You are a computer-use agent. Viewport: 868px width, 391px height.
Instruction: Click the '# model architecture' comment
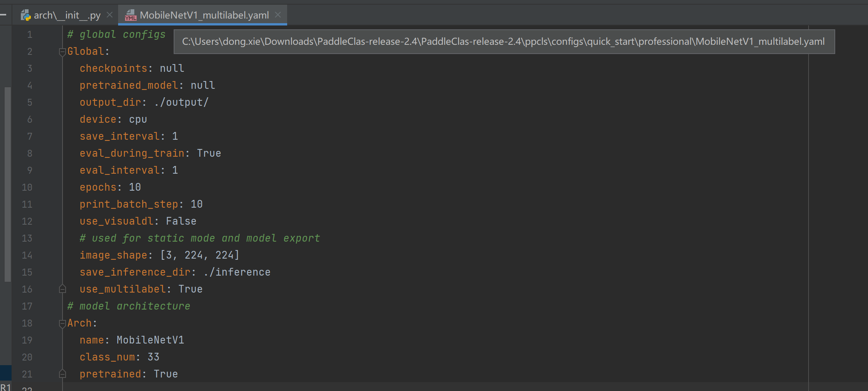(x=129, y=306)
